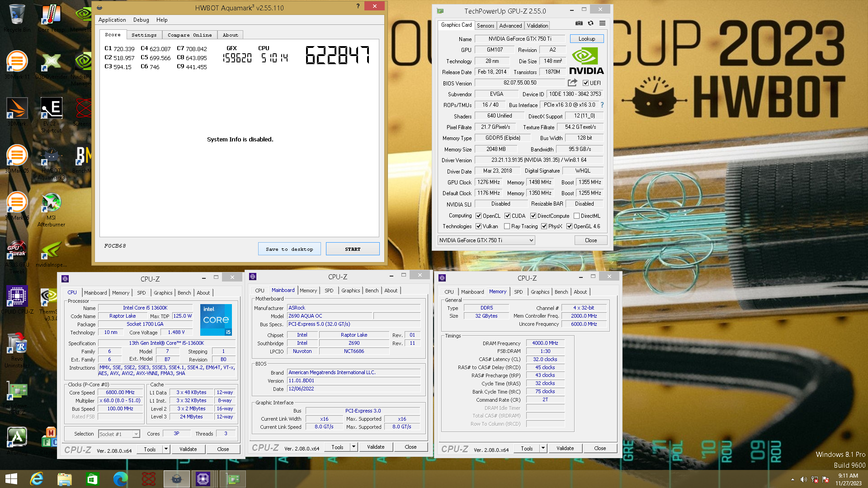Take a GPU-Z screenshot with the camera icon
The height and width of the screenshot is (488, 868).
pyautogui.click(x=579, y=23)
